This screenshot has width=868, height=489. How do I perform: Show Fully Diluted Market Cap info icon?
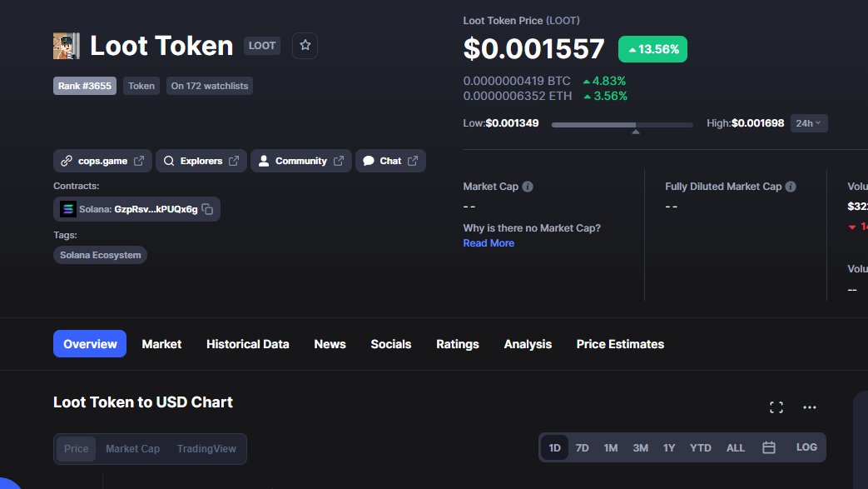791,187
